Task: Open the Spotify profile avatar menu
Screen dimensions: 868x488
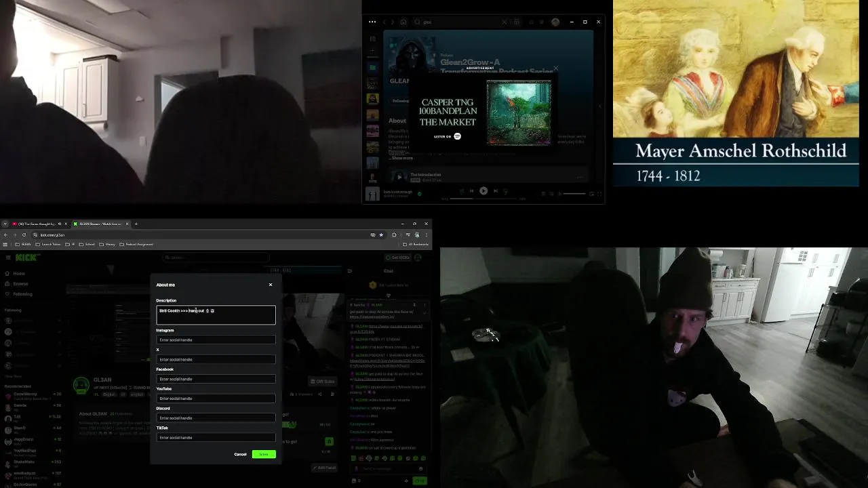Action: (x=555, y=22)
